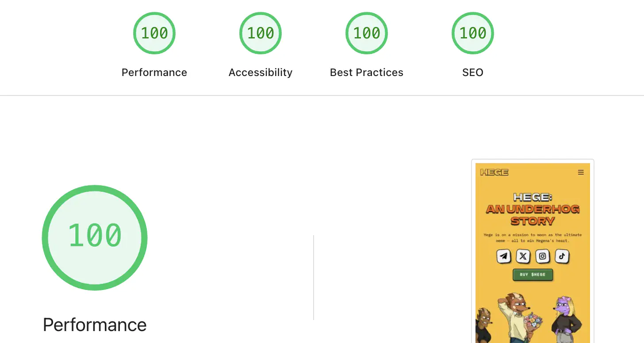Screen dimensions: 644x343
Task: Click the Best Practices score gauge
Action: (367, 33)
